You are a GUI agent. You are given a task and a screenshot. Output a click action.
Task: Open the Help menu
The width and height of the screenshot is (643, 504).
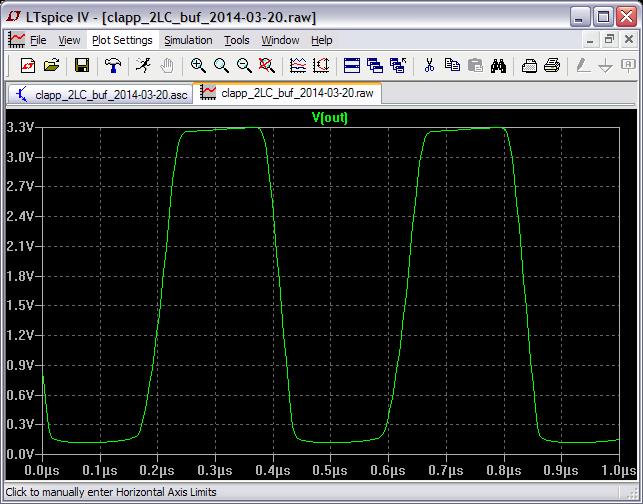click(322, 40)
